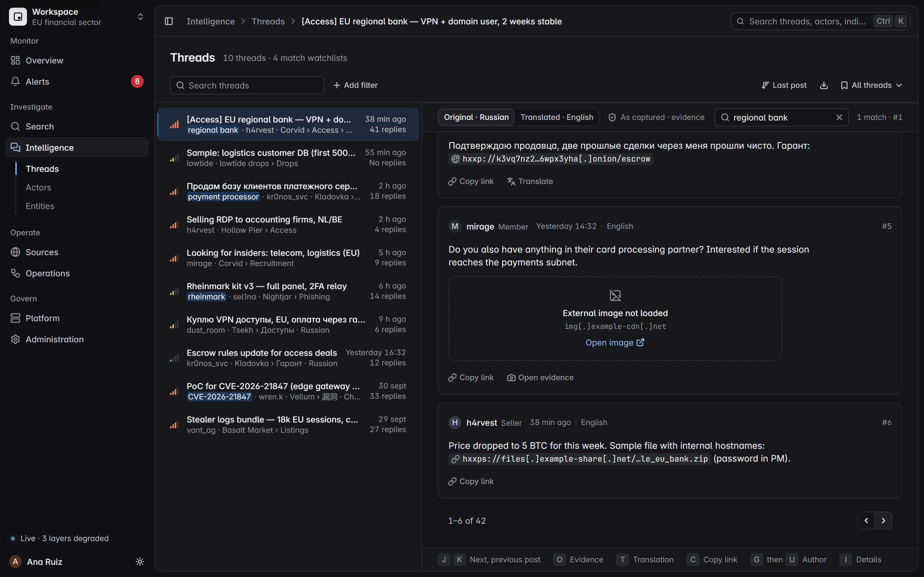
Task: Open Administration gear item
Action: tap(77, 339)
